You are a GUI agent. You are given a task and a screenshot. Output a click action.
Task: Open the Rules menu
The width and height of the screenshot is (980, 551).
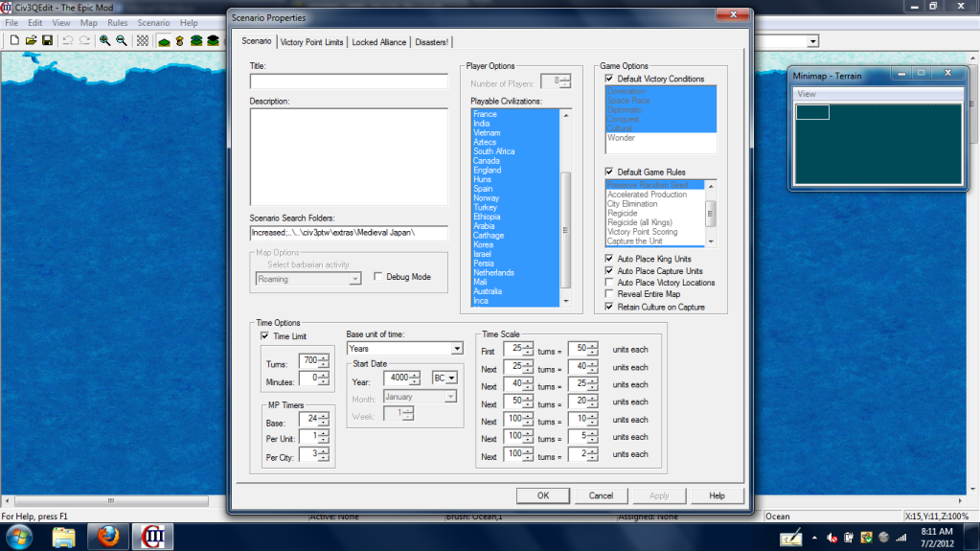pos(117,22)
